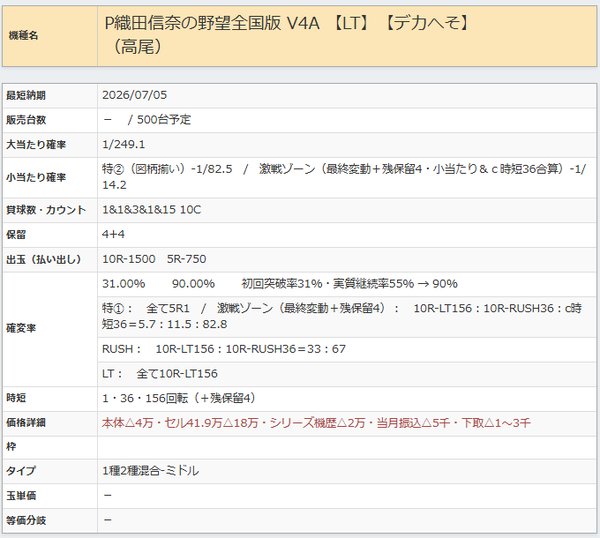
Task: Click the '確変率' row label
Action: coord(21,328)
